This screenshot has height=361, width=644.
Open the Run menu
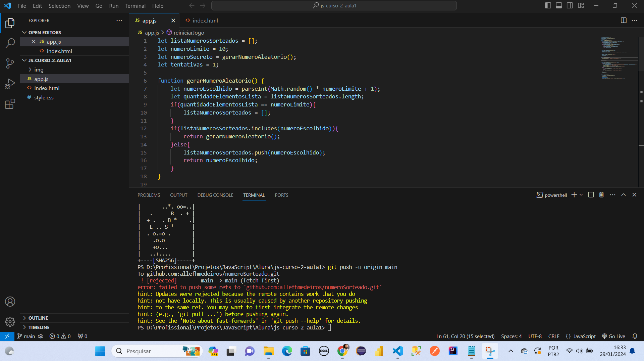click(x=114, y=6)
